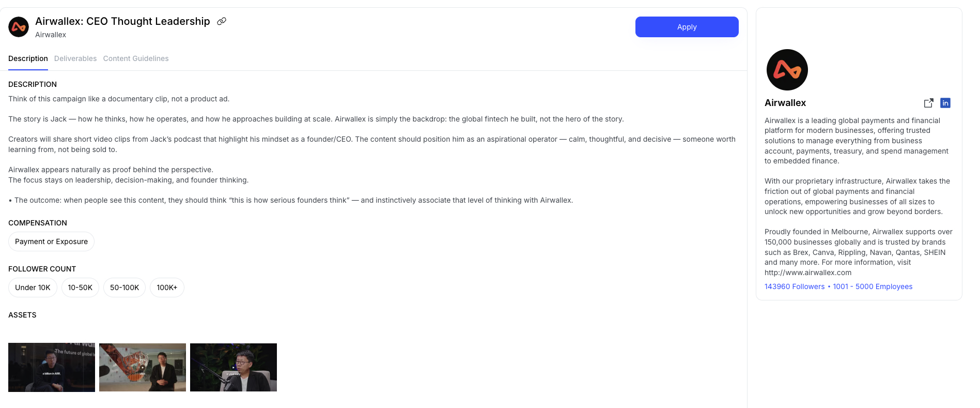Image resolution: width=980 pixels, height=408 pixels.
Task: Pick the 100K+ follower count chip
Action: 167,288
